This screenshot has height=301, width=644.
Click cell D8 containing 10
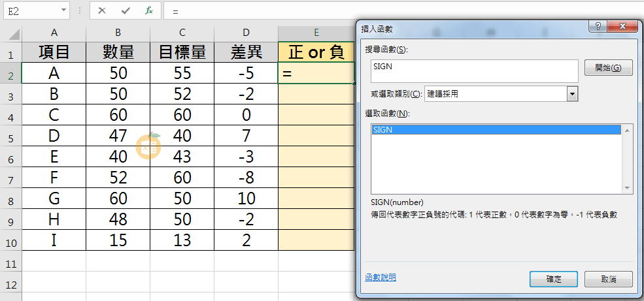tap(246, 198)
